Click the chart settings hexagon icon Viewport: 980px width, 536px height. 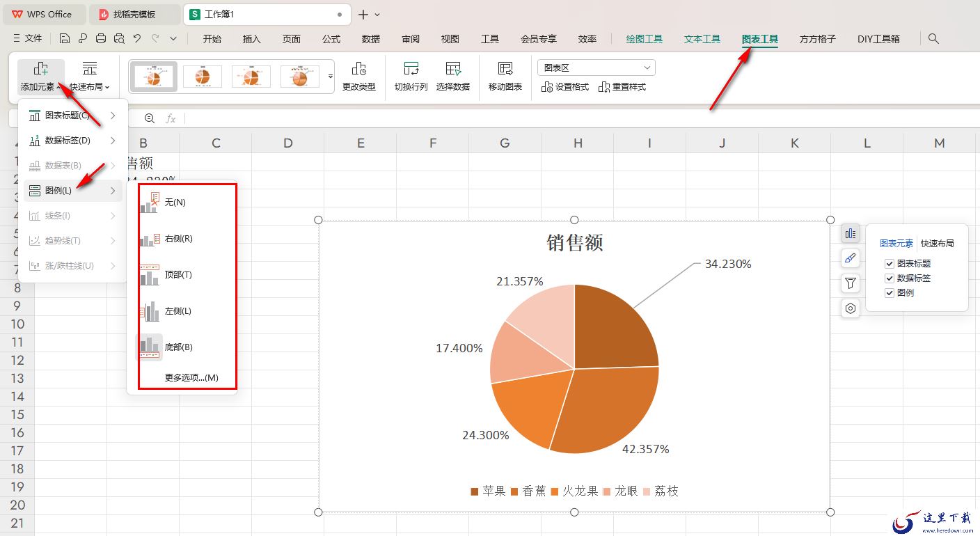tap(850, 308)
